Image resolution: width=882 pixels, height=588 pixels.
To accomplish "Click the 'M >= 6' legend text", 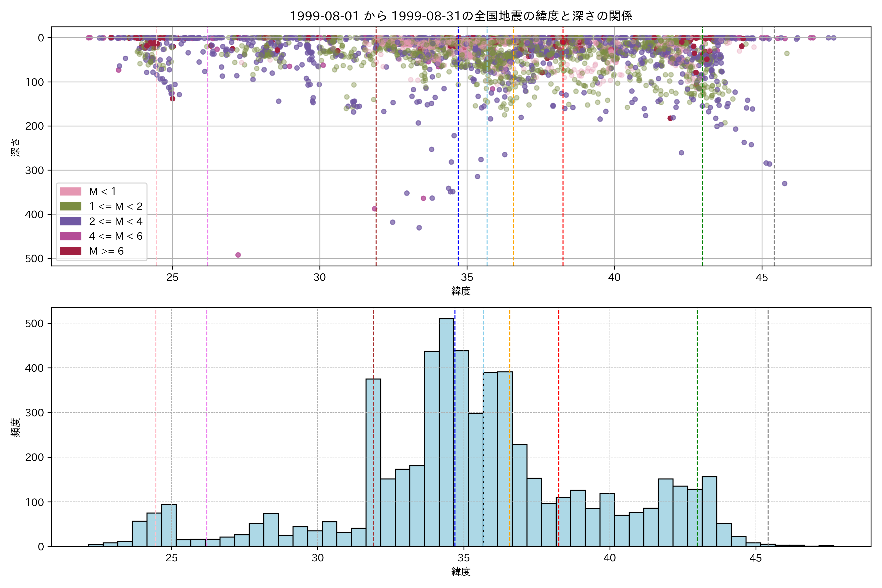I will point(106,251).
